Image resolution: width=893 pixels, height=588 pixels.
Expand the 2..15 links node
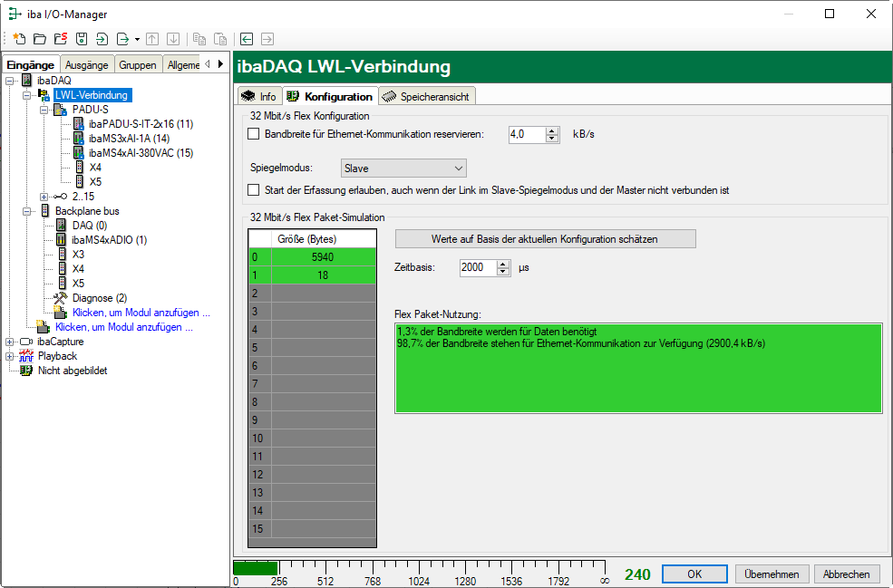coord(44,197)
